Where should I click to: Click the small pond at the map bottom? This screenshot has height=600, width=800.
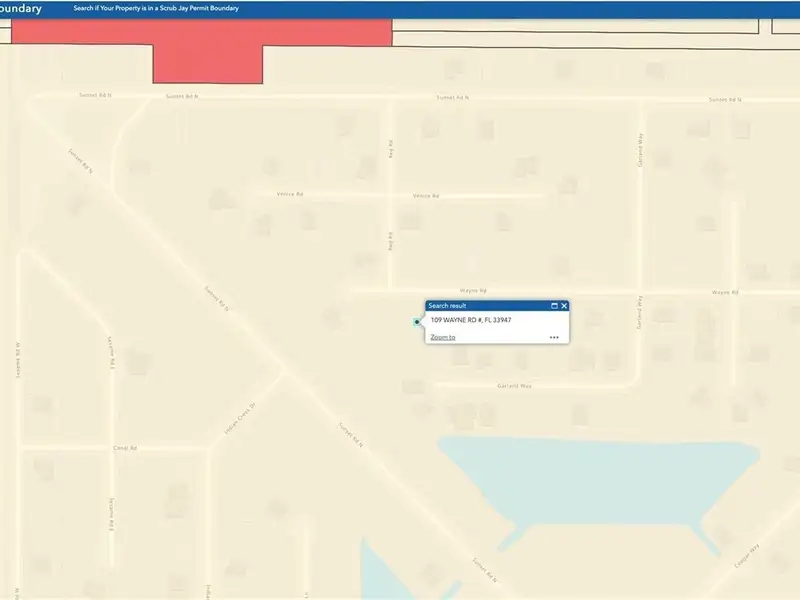tap(383, 575)
